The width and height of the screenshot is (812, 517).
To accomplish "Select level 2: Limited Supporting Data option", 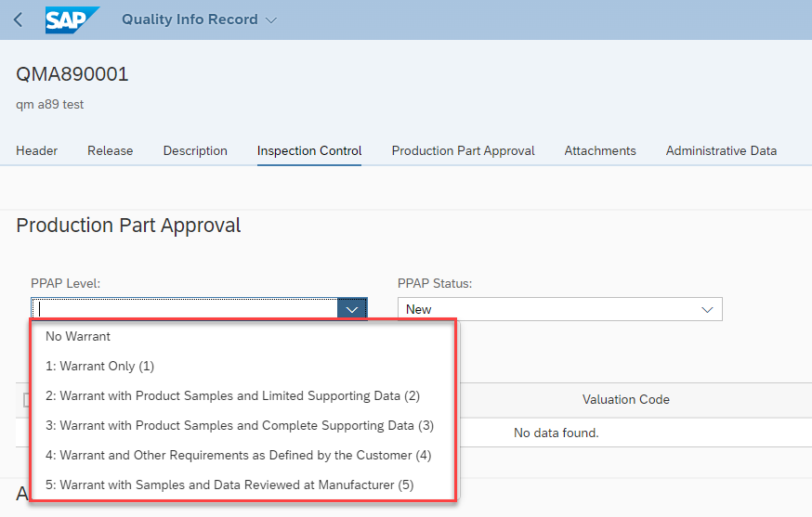I will point(242,396).
